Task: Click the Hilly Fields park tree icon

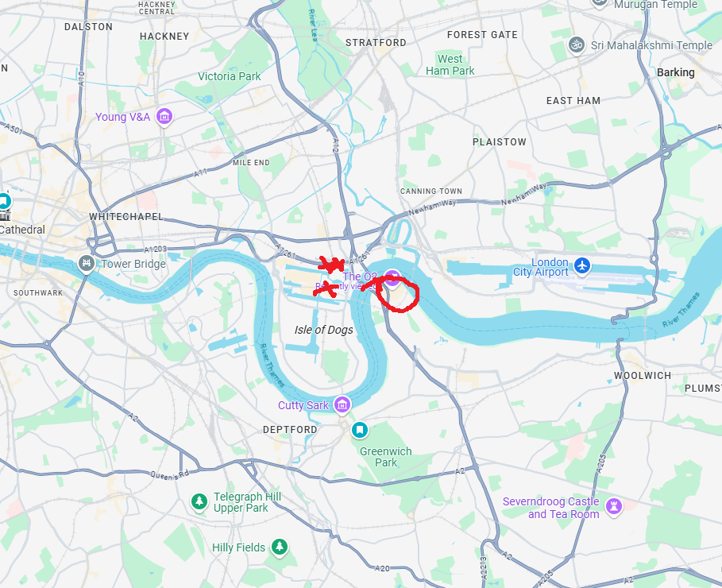Action: point(280,547)
